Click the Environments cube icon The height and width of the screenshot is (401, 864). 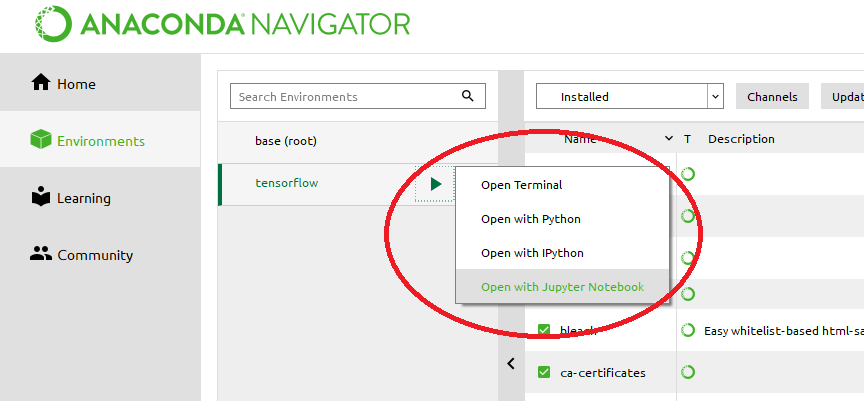[x=41, y=139]
